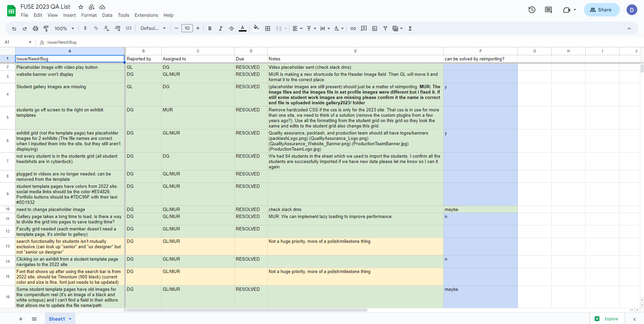The width and height of the screenshot is (644, 324).
Task: Open the fill color picker
Action: click(x=256, y=29)
